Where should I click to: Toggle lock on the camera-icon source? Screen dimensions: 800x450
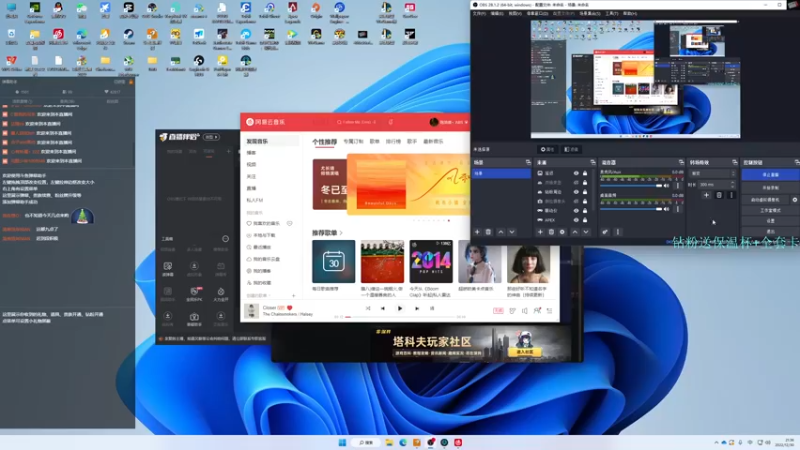[x=585, y=201]
